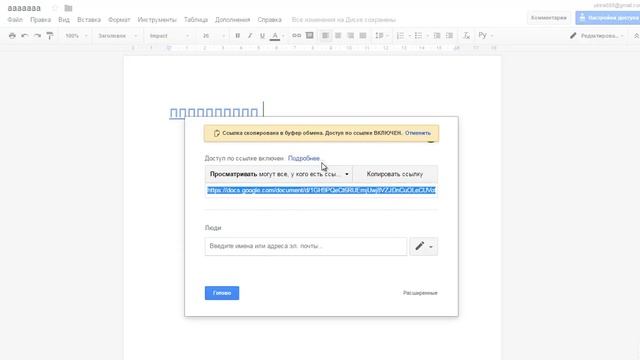This screenshot has height=360, width=640.
Task: Open the Справка menu
Action: pyautogui.click(x=269, y=20)
